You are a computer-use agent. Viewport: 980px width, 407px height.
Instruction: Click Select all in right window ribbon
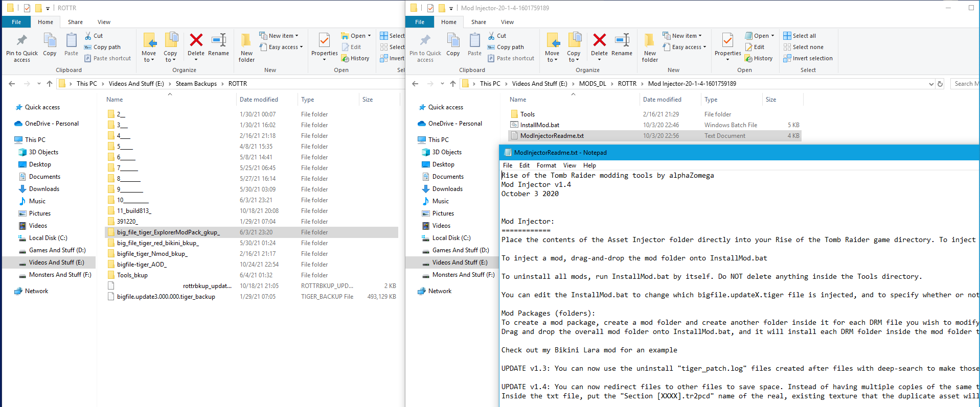[x=804, y=36]
